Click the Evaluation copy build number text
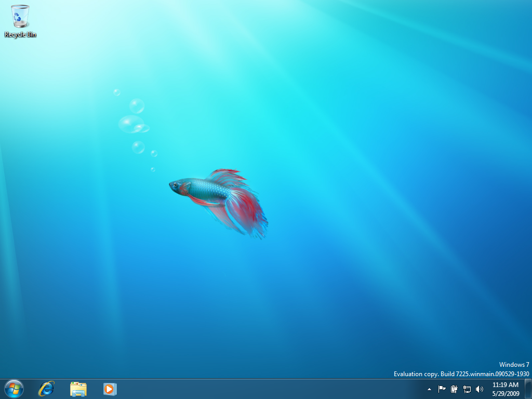This screenshot has width=532, height=399. [461, 374]
